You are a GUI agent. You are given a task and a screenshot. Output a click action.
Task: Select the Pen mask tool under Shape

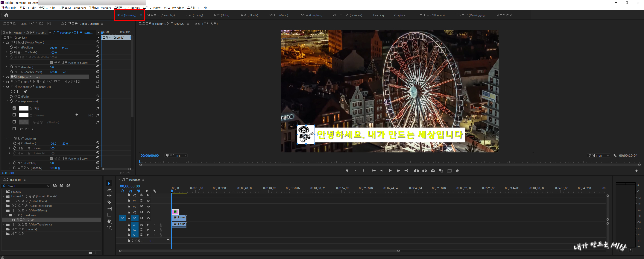25,92
